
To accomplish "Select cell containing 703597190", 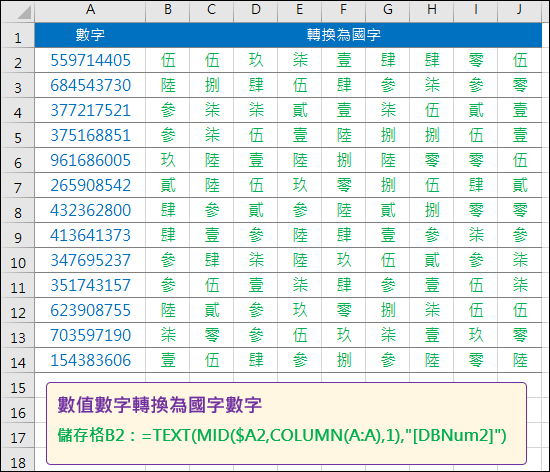I will pos(90,335).
